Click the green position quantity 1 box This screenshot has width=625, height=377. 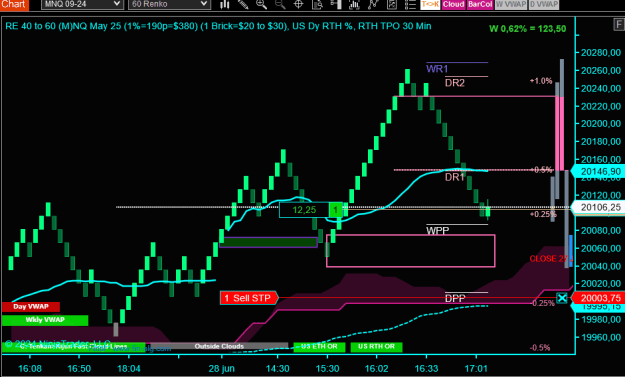tap(336, 210)
